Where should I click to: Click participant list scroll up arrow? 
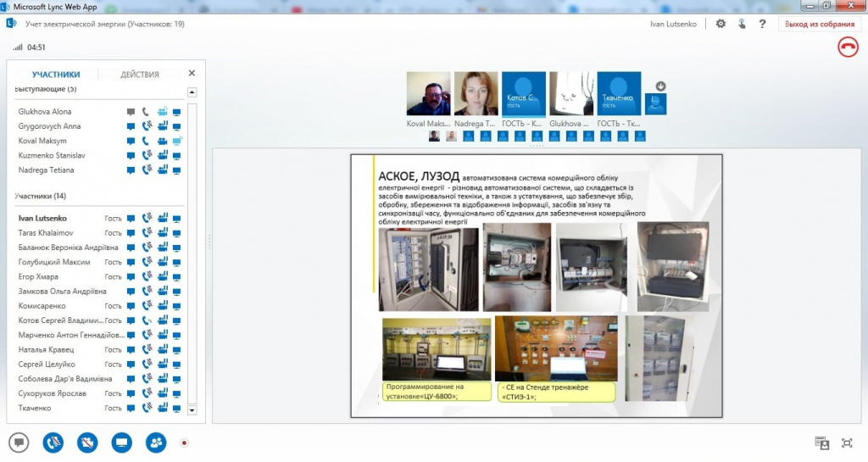[192, 92]
